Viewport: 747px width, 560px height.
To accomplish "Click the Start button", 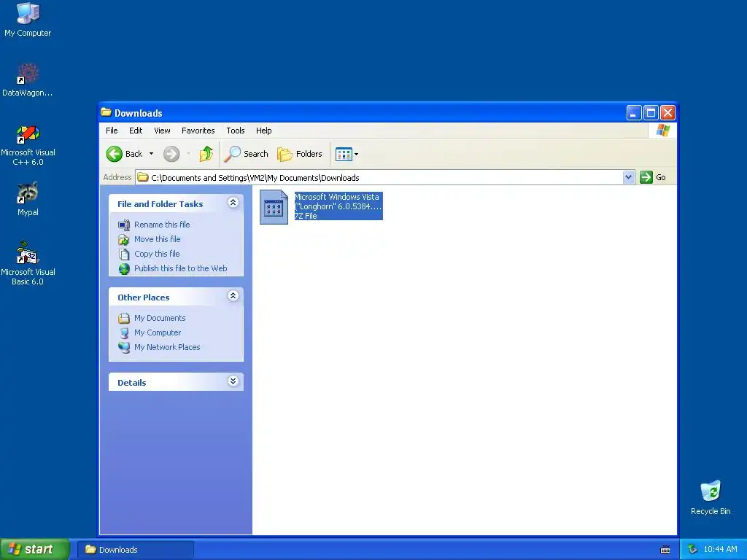I will [x=35, y=549].
